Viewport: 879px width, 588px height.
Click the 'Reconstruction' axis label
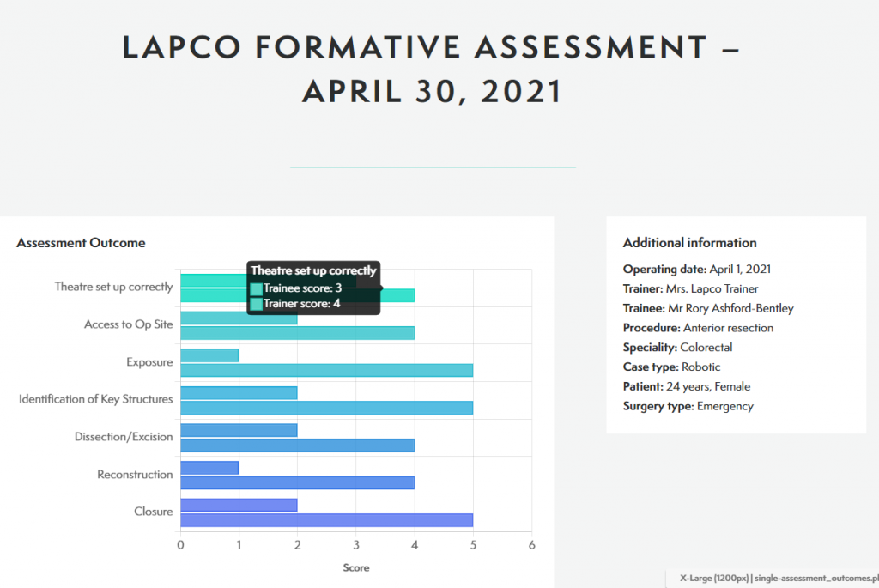(x=135, y=474)
